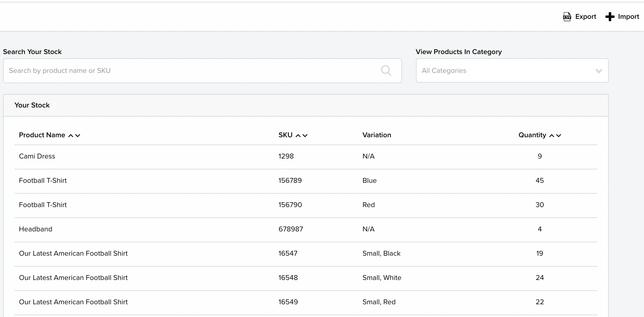The image size is (644, 317).
Task: Click SKU 1298
Action: [286, 156]
